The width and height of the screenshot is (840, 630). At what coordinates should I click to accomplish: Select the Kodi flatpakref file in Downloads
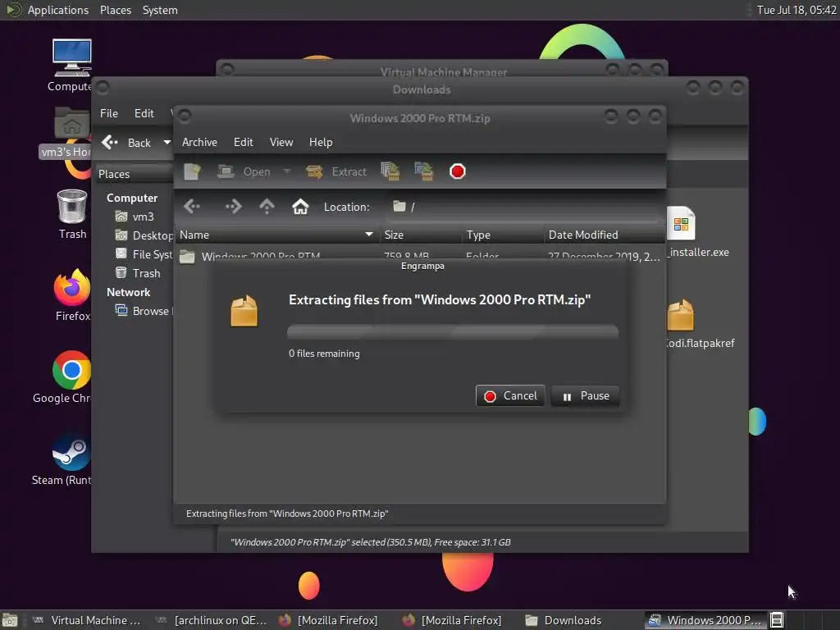699,323
